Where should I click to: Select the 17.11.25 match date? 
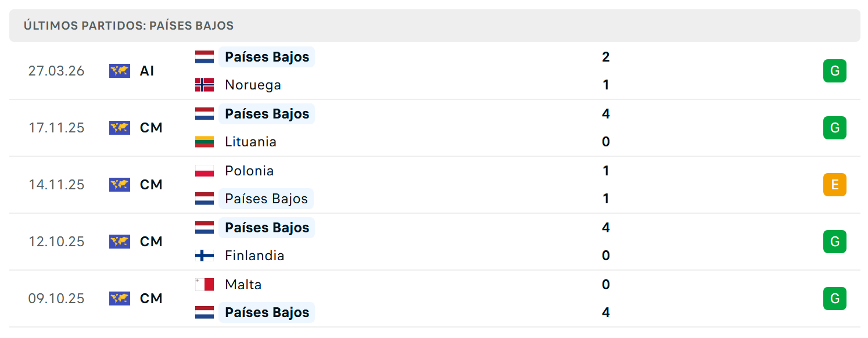[x=56, y=128]
